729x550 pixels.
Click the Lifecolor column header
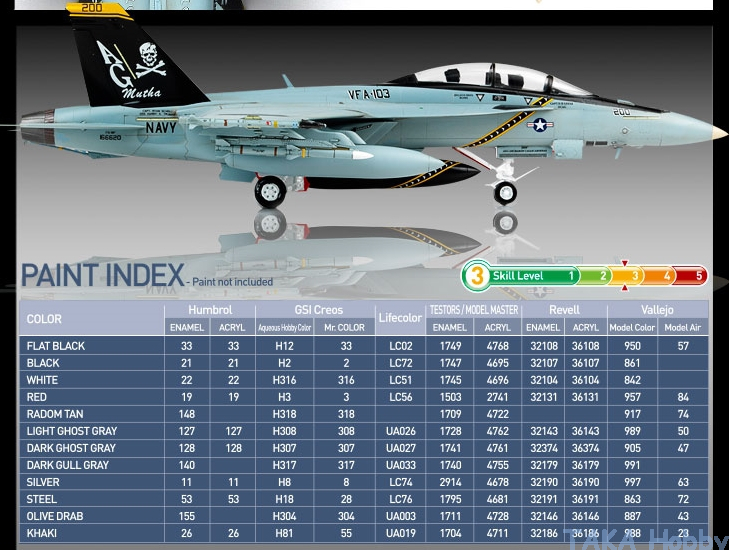[400, 318]
